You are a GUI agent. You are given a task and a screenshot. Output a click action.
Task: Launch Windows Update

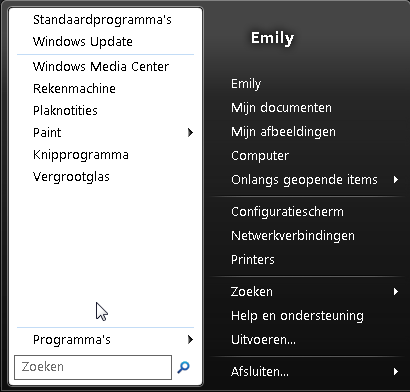coord(83,42)
